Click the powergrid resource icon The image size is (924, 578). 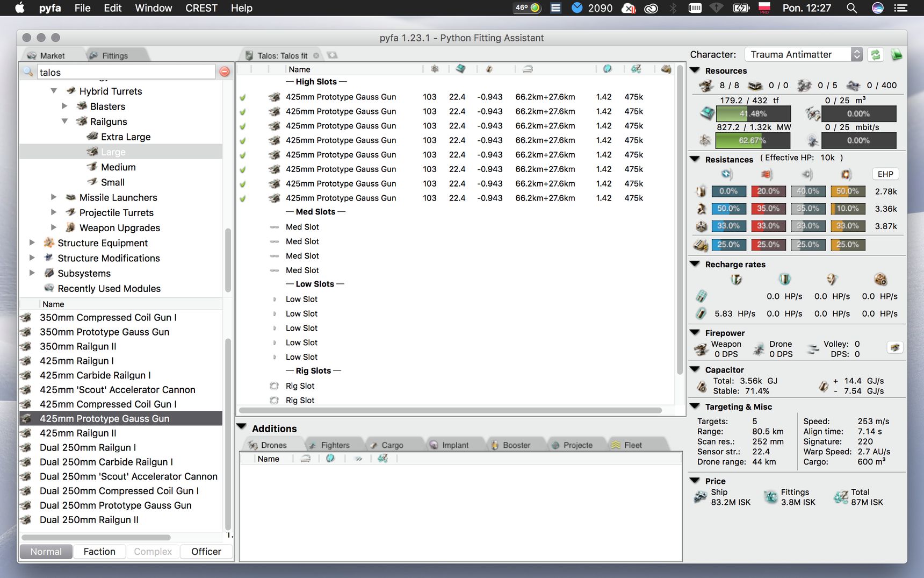(x=705, y=140)
